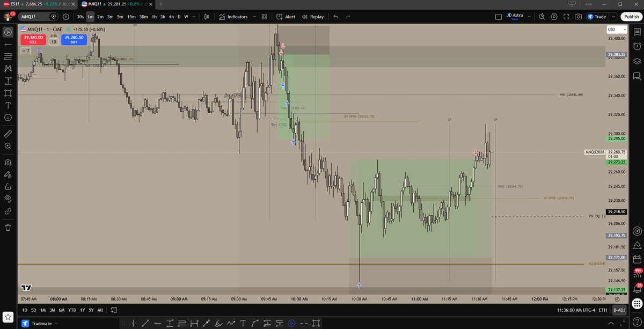Toggle B-ADJ back adjustment
The height and width of the screenshot is (329, 644).
click(619, 310)
